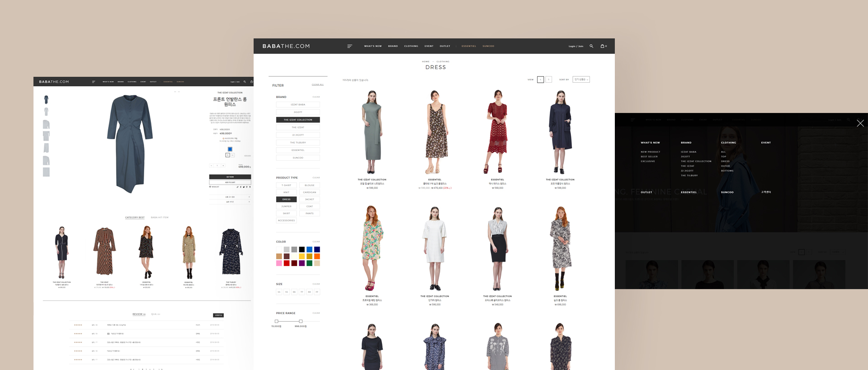Select 4-column view icon
The image size is (868, 370).
(x=540, y=80)
